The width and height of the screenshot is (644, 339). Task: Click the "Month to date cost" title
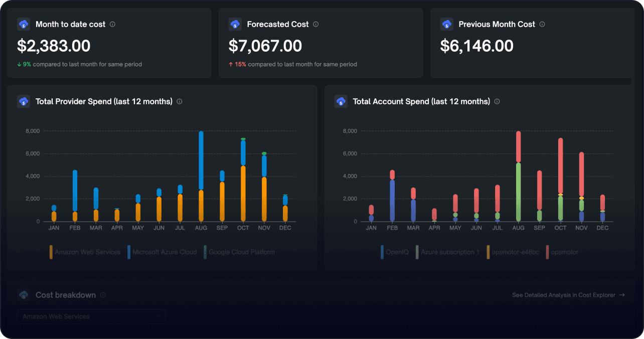pos(71,24)
